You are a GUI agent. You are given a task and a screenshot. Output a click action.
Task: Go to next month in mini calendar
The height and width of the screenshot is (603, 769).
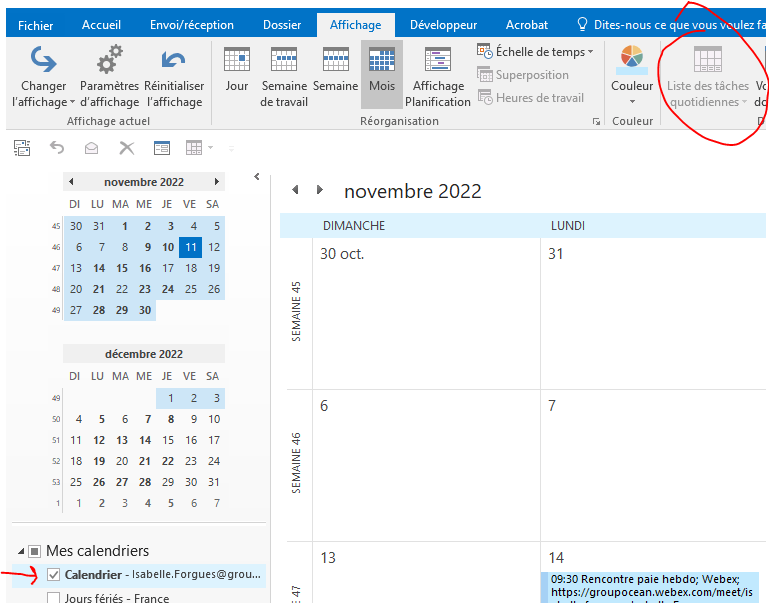[216, 182]
